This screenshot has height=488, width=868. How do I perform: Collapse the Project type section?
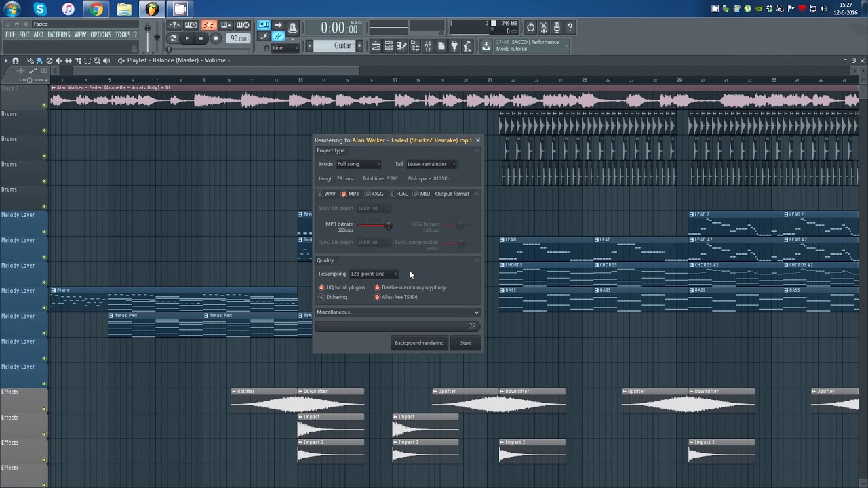(x=477, y=150)
